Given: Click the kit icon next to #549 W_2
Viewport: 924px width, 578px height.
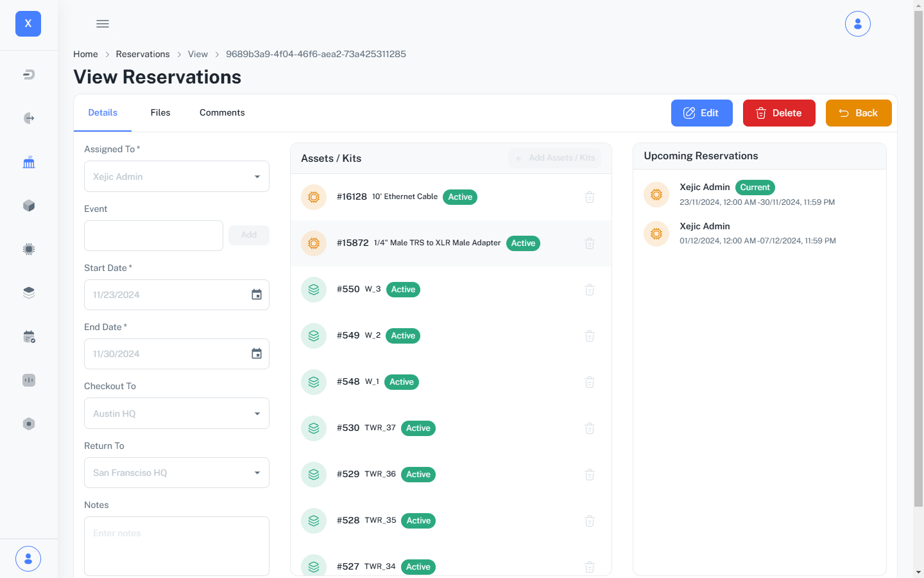Looking at the screenshot, I should click(x=314, y=336).
